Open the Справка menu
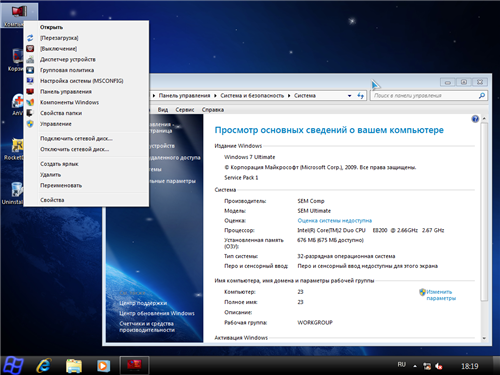 213,110
